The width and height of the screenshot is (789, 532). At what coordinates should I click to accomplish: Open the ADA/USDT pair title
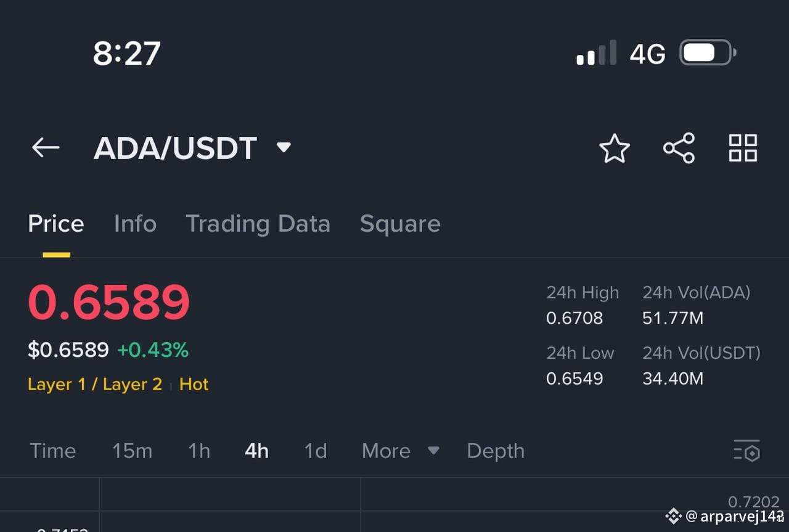coord(175,148)
